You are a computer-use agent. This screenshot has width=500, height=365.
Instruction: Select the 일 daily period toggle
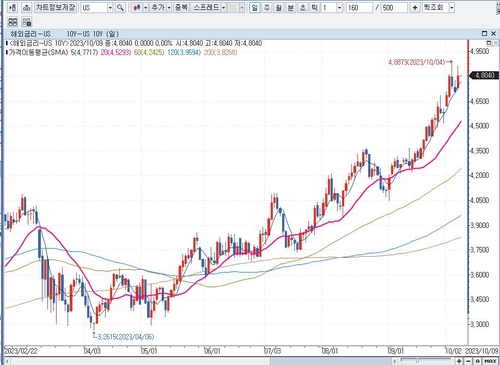(x=255, y=7)
